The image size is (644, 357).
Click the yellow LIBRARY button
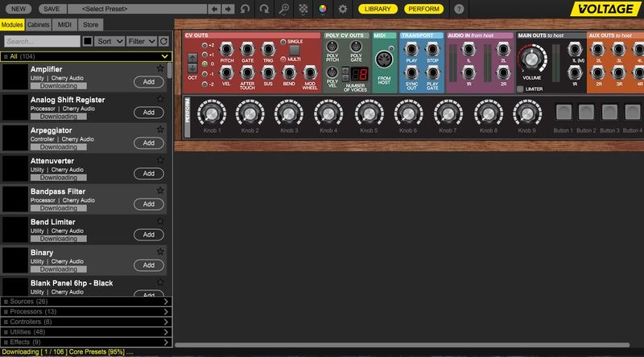point(377,8)
